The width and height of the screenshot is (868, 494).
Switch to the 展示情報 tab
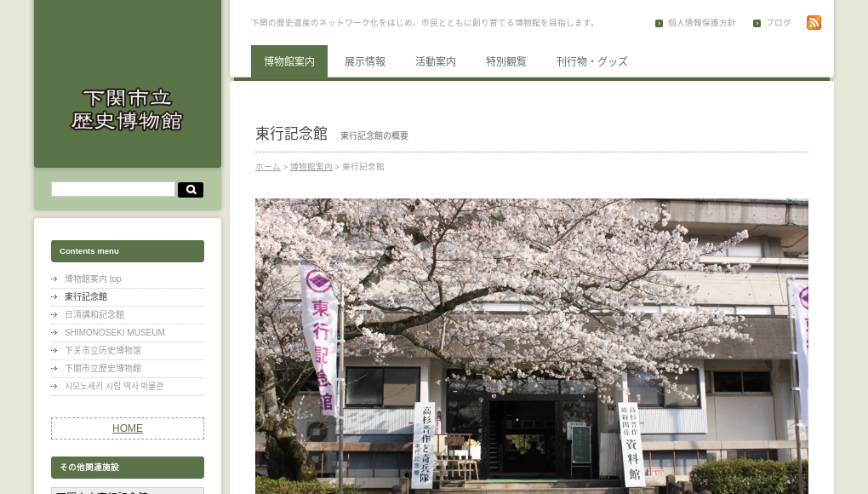(x=365, y=61)
